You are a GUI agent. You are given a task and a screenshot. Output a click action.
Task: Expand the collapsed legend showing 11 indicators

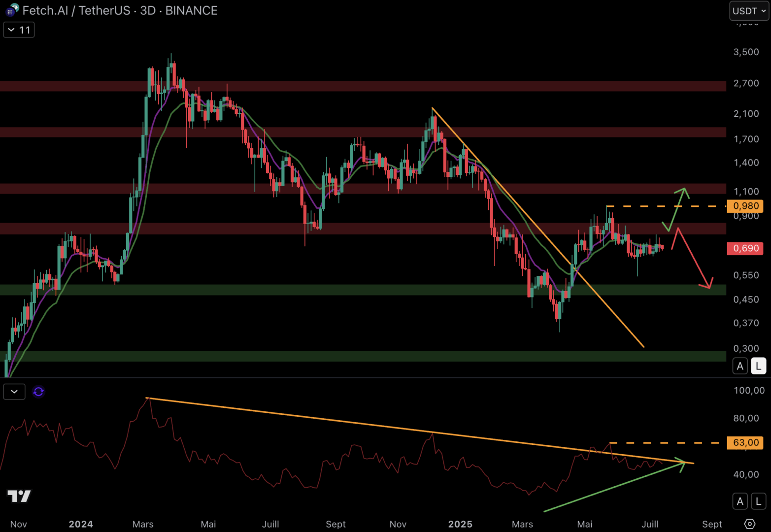[x=19, y=30]
